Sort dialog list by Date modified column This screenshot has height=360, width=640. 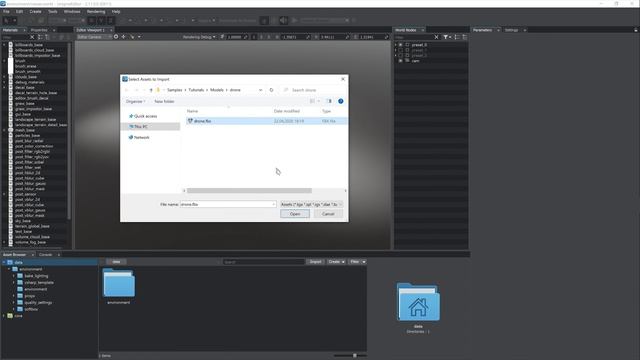click(x=287, y=111)
